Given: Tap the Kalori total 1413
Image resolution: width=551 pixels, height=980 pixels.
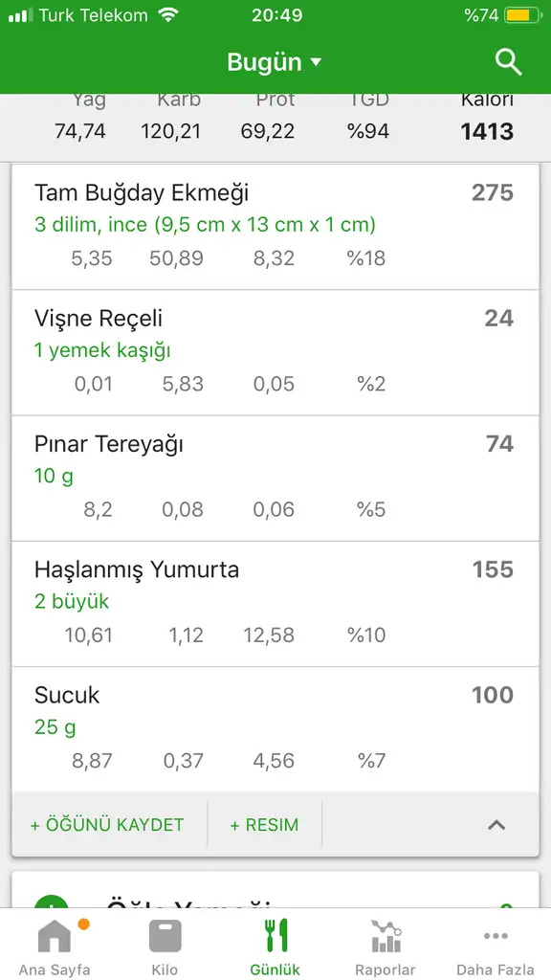Looking at the screenshot, I should 487,132.
